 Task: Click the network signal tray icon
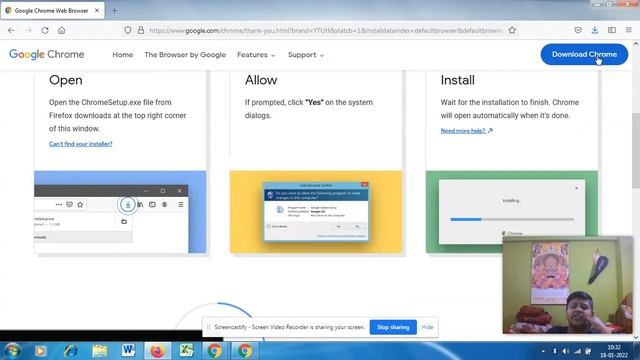(577, 351)
